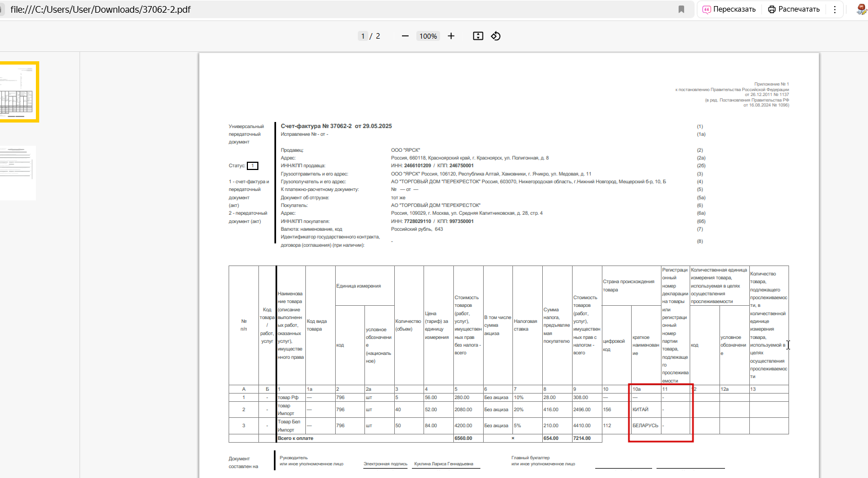Click seller INN 2466101209

point(417,166)
